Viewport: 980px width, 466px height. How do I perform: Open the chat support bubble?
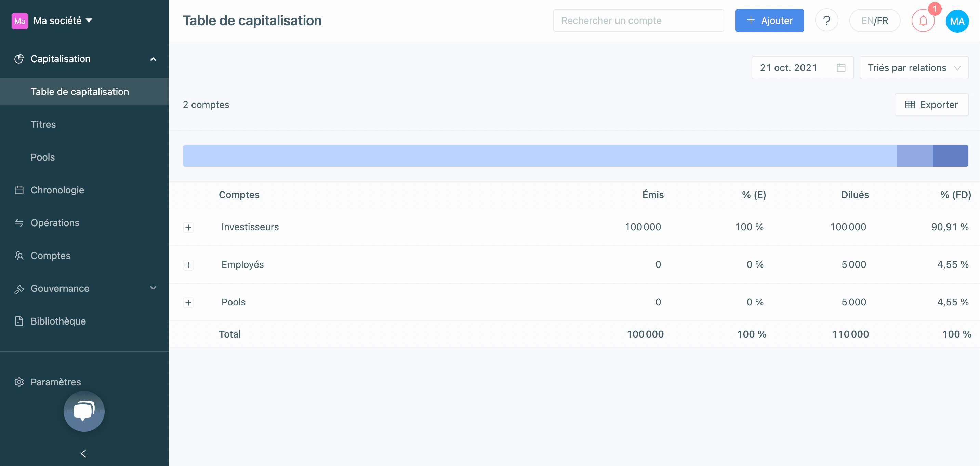[84, 411]
